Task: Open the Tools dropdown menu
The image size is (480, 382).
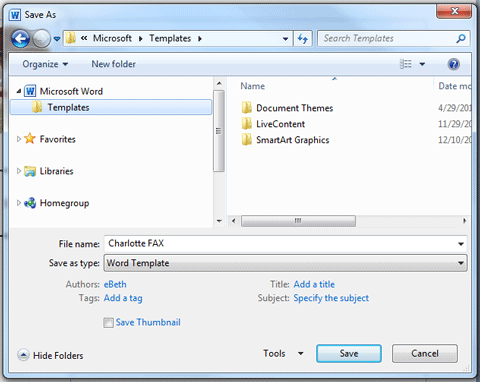Action: [283, 353]
